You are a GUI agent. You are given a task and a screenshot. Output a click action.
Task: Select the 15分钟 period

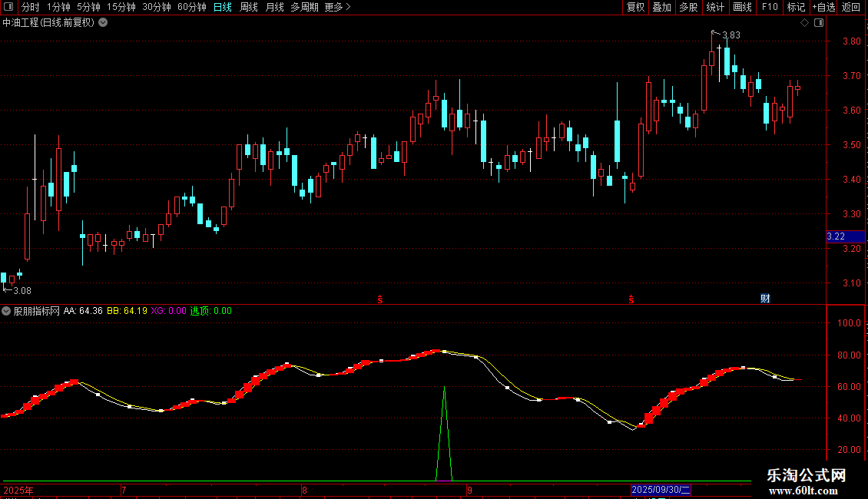[x=121, y=7]
